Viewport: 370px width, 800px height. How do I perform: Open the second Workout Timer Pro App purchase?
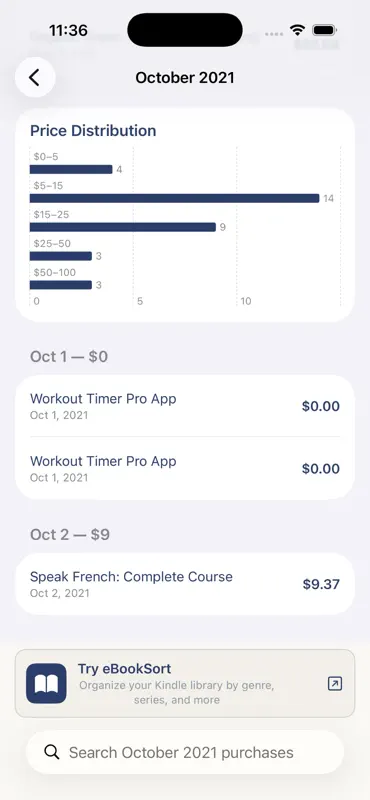pos(185,468)
